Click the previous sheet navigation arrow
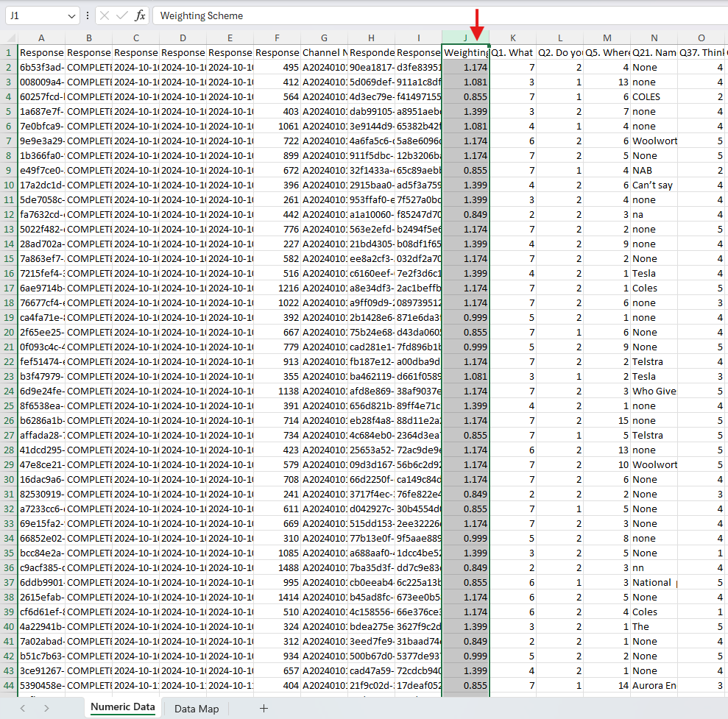 [23, 708]
